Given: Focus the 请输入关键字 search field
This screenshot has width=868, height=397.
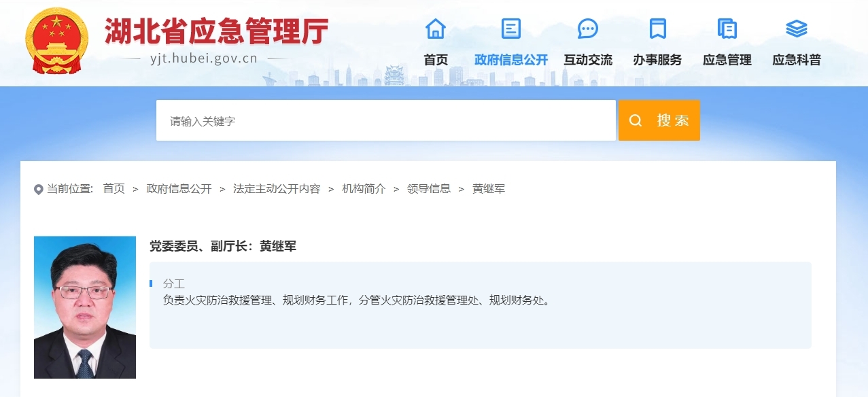Looking at the screenshot, I should (386, 120).
